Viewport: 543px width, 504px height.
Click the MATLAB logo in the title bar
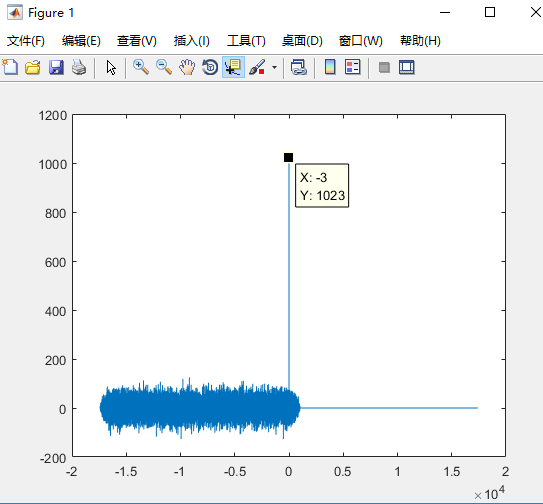pos(15,13)
